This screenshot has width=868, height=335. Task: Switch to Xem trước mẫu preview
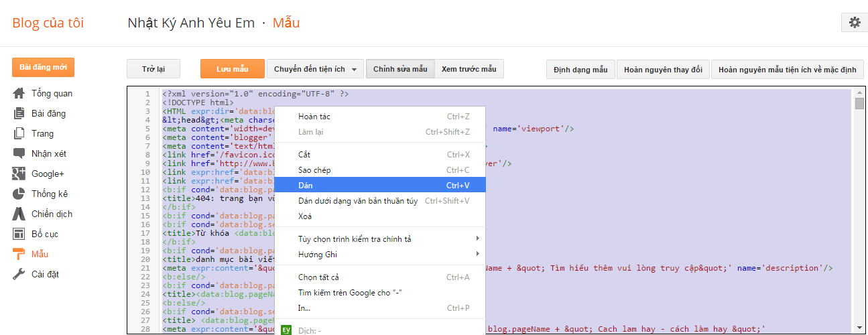(469, 69)
